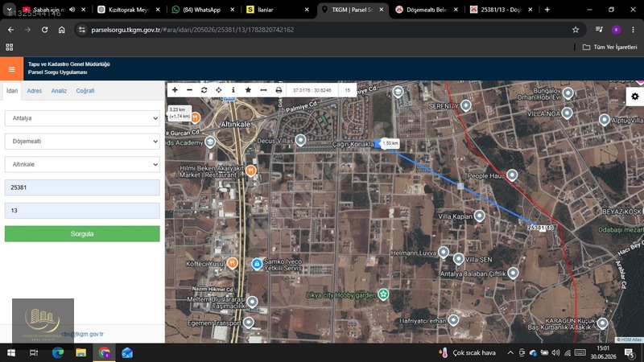644x362 pixels.
Task: Click the Hafriyatcı erhan map pin
Action: [x=453, y=319]
